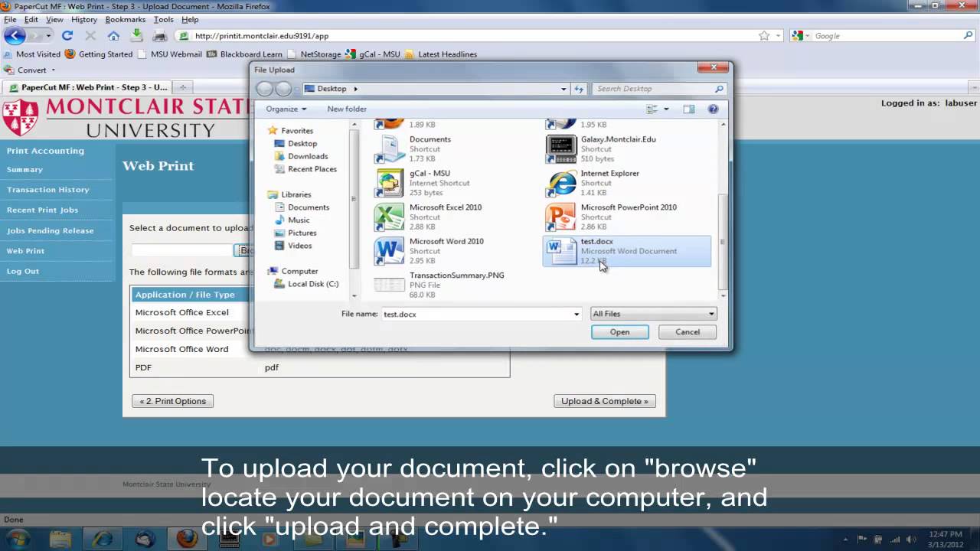
Task: Open a new Firefox tab
Action: (182, 87)
